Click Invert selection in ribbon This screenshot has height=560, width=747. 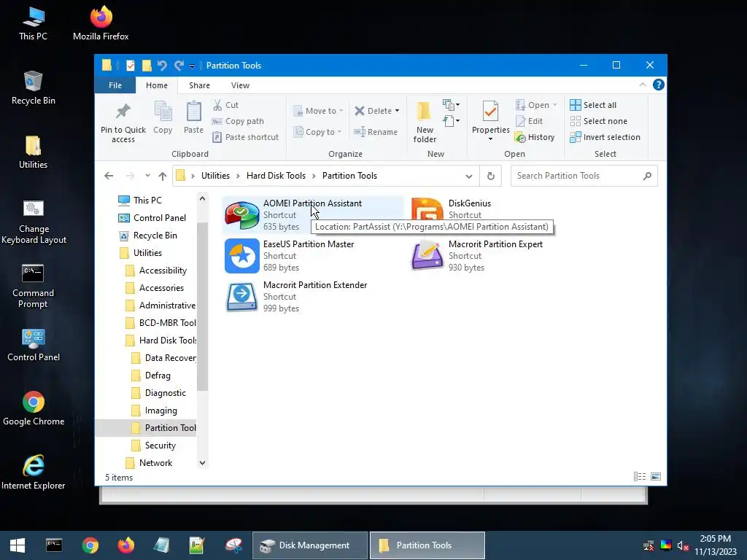pyautogui.click(x=605, y=137)
